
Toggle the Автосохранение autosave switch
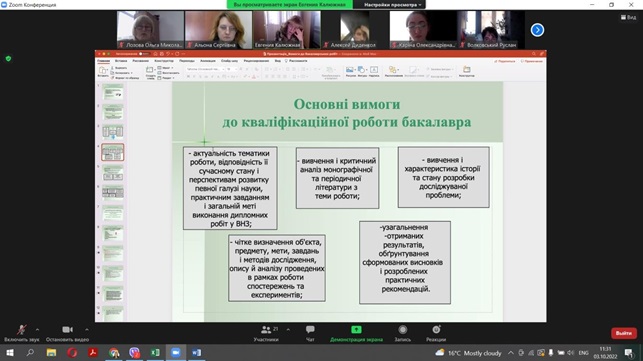click(144, 54)
